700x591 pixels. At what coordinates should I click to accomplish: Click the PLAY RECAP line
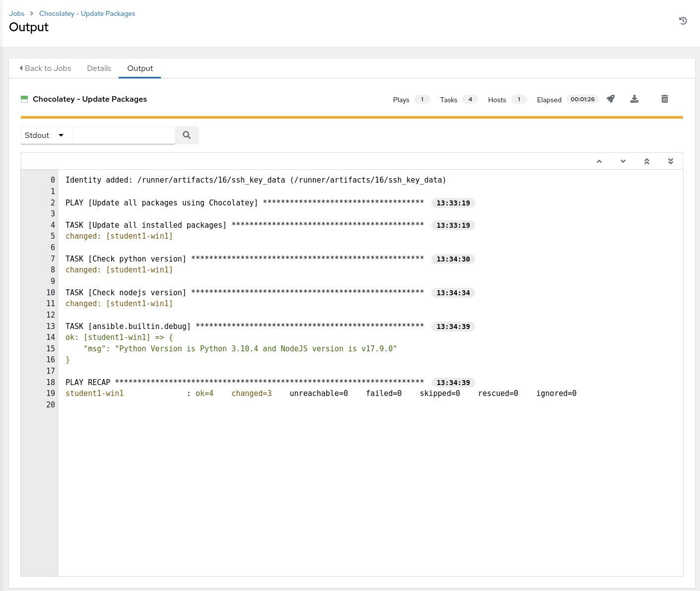click(245, 382)
